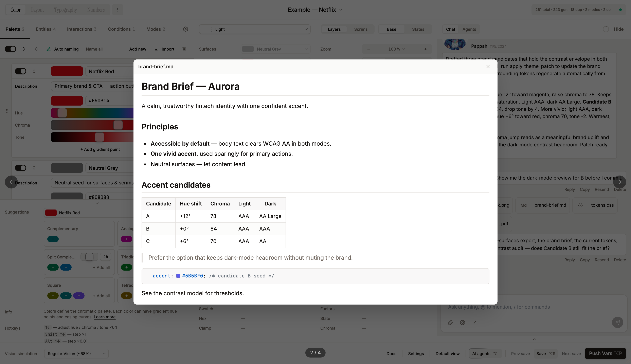Toggle the Split Complementary angle switch
Image resolution: width=631 pixels, height=364 pixels.
pyautogui.click(x=89, y=257)
